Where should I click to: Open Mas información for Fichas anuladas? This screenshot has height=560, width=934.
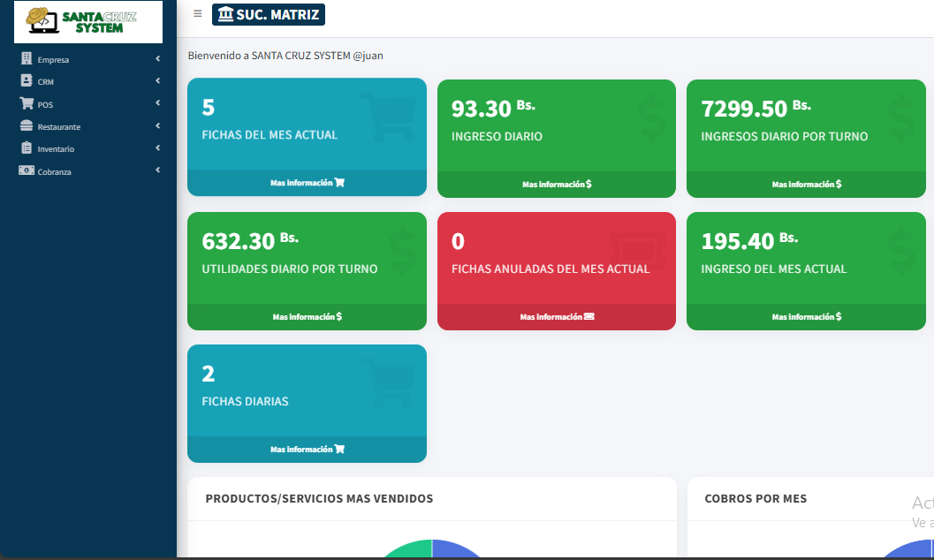[x=557, y=316]
